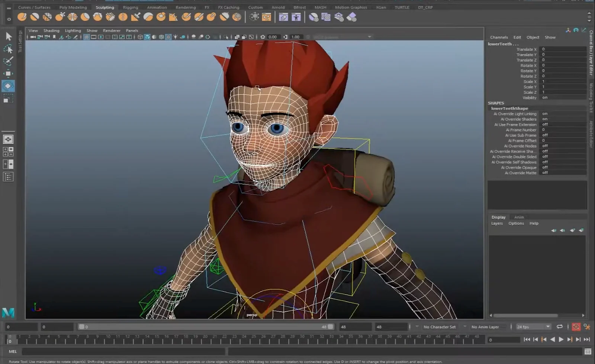Open the shape editor shelf icon
Image resolution: width=595 pixels, height=364 pixels.
[284, 17]
